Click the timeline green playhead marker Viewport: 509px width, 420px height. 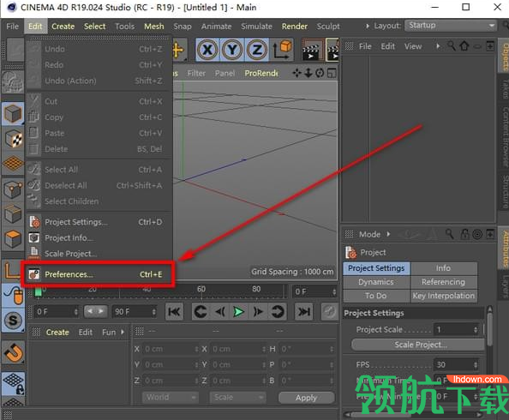coord(38,291)
